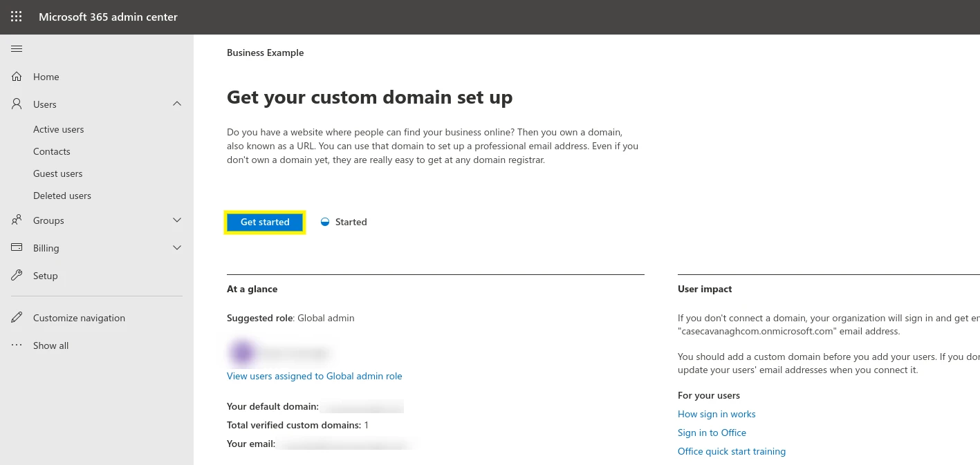Screen dimensions: 980x465
Task: Click the 'Get your custom domain set up' heading
Action: click(370, 97)
